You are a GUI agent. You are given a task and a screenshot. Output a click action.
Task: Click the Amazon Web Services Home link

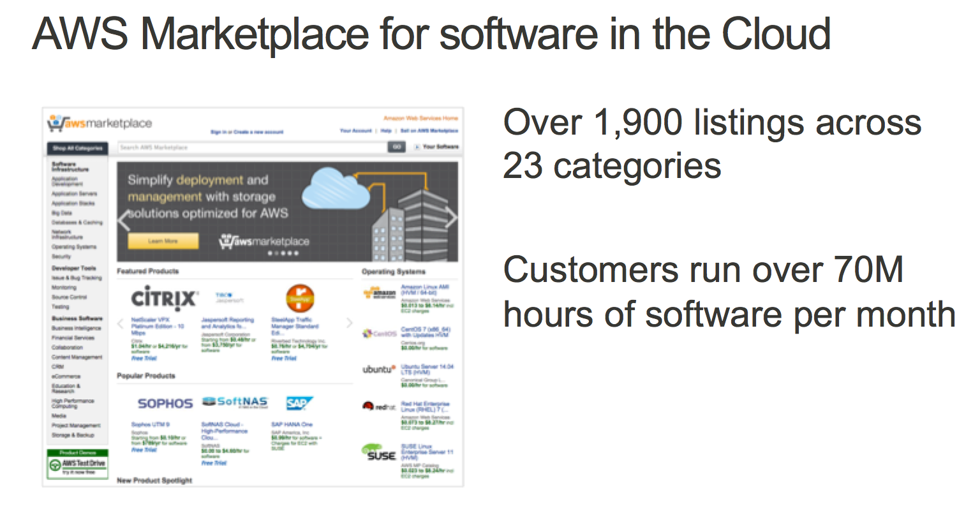(420, 119)
